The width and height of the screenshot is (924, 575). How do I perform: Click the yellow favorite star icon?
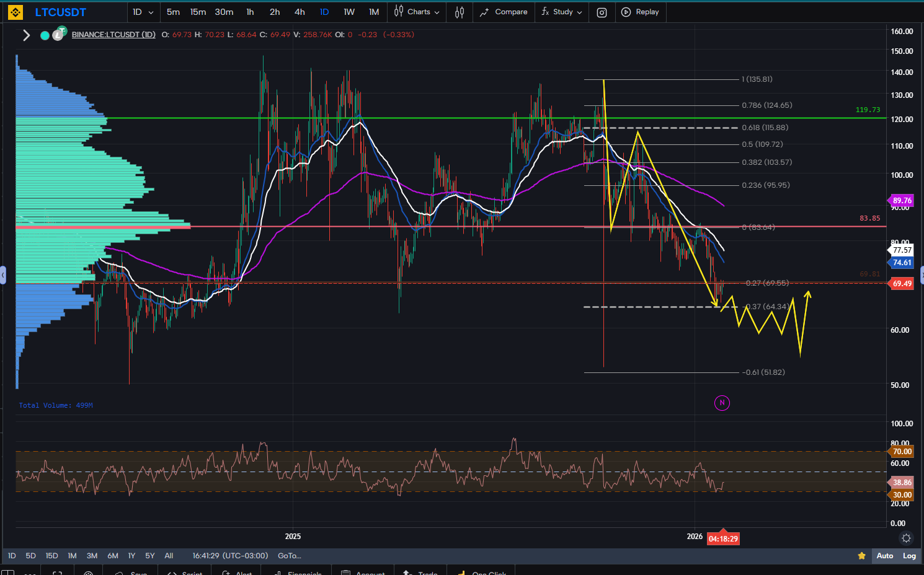tap(861, 556)
